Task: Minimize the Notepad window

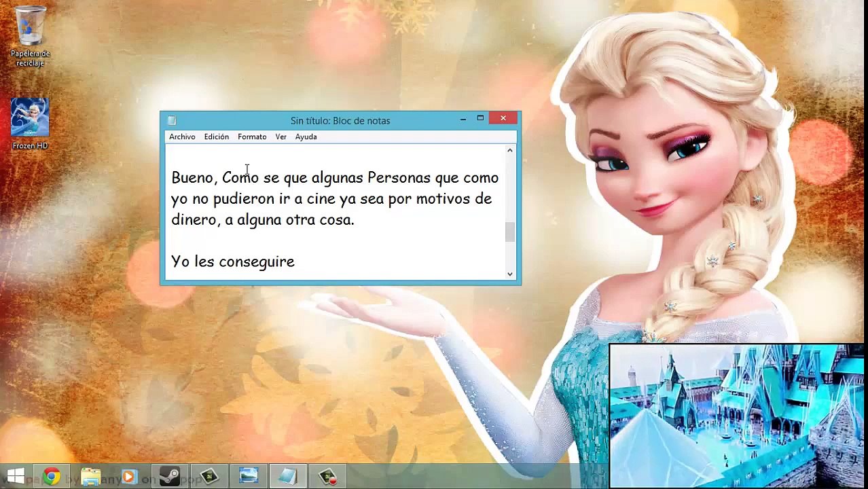Action: click(463, 119)
